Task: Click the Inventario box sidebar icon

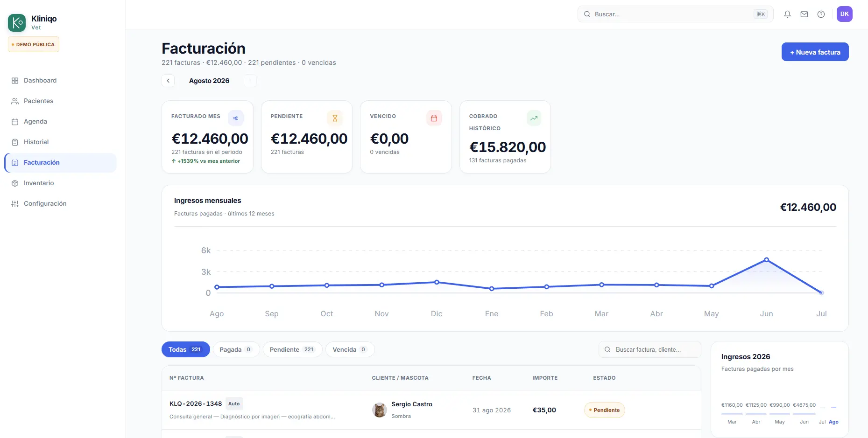Action: tap(15, 183)
